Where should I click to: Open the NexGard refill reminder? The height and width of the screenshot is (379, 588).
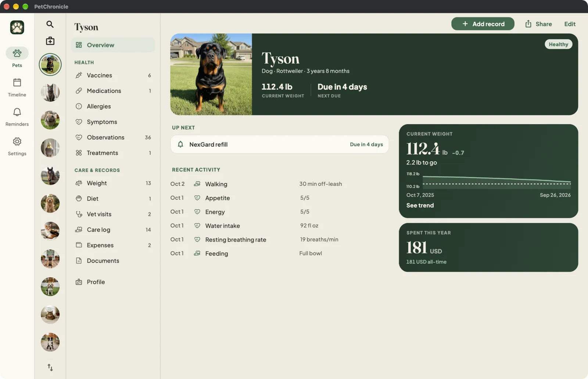(279, 144)
